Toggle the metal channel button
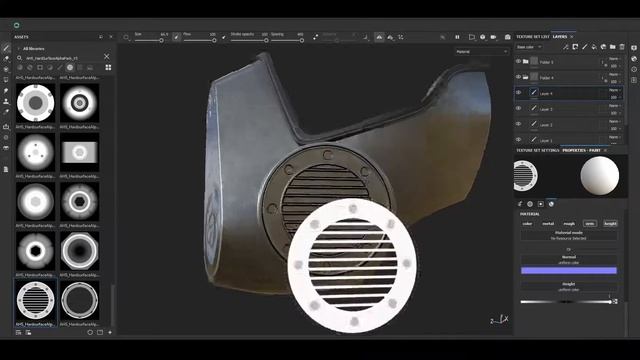This screenshot has height=360, width=640. pyautogui.click(x=548, y=224)
